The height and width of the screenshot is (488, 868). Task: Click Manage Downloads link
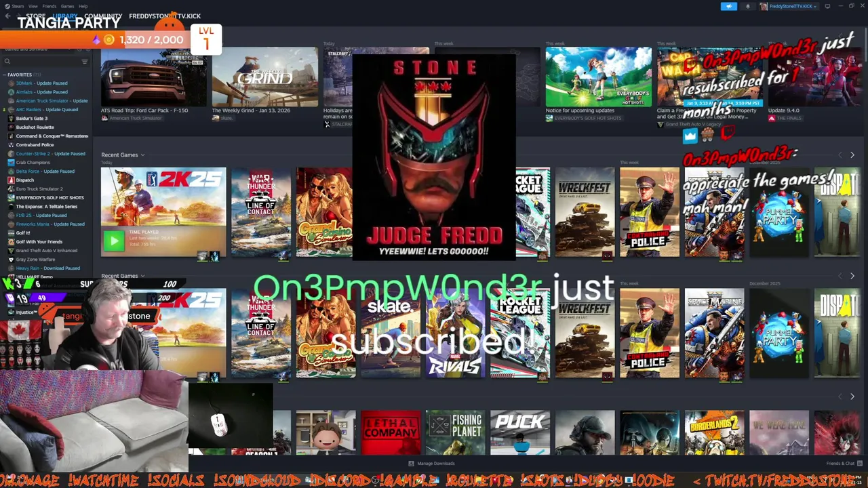[435, 464]
